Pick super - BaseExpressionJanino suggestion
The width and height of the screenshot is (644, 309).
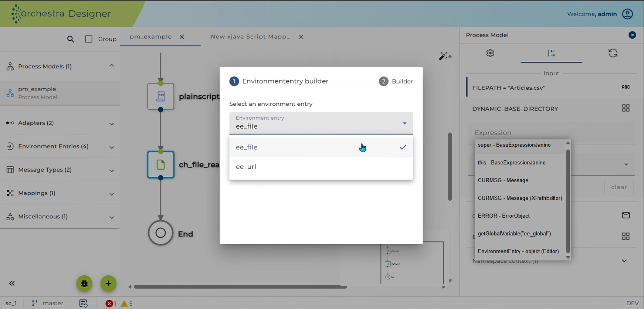(520, 145)
